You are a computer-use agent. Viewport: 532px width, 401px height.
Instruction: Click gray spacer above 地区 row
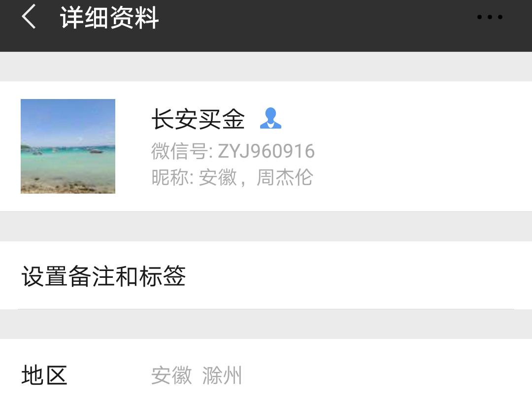266,324
